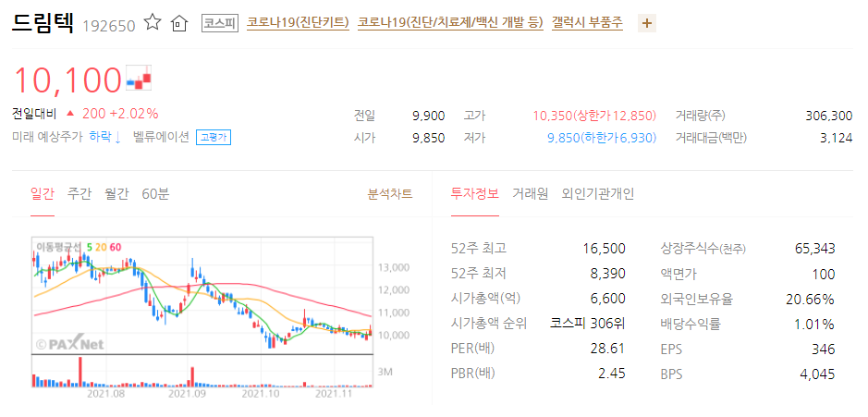Click the 전일 value 9,900
868x417 pixels.
pyautogui.click(x=429, y=116)
